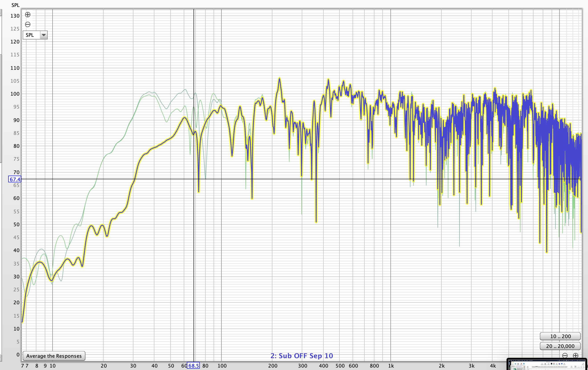Zoom in horizontally with bottom-right plus icon
The height and width of the screenshot is (370, 588).
click(x=576, y=355)
